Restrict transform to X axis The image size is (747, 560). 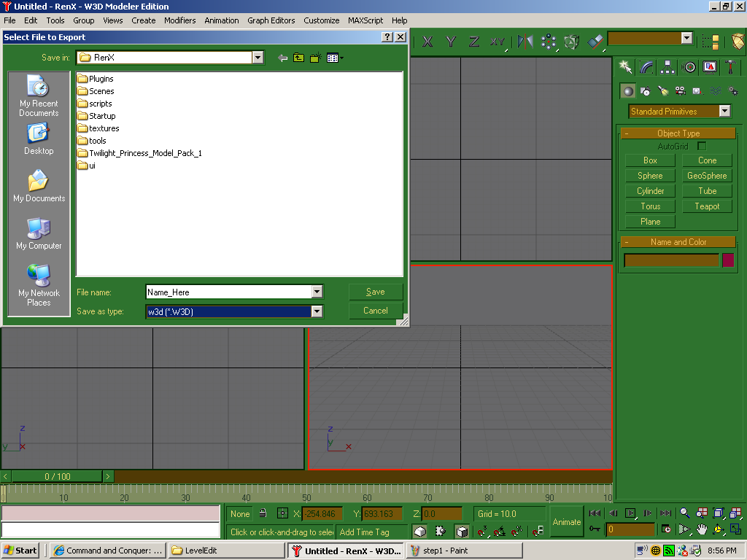tap(427, 42)
